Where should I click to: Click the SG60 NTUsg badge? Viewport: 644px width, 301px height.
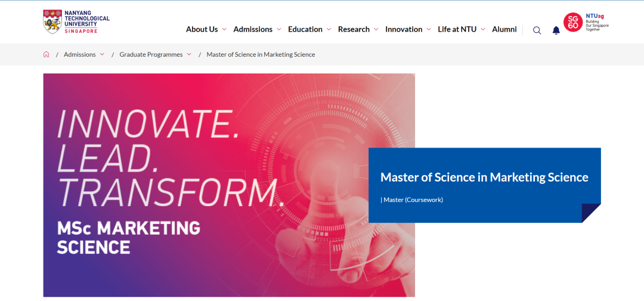[586, 22]
